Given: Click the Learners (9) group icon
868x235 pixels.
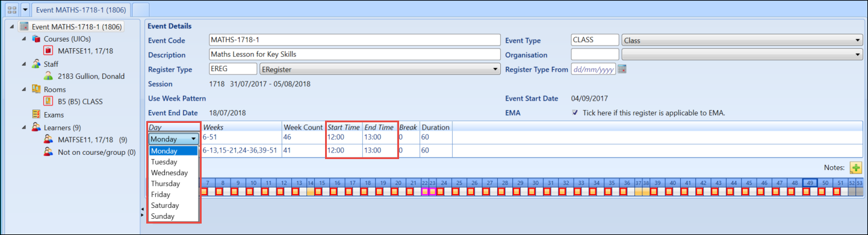Looking at the screenshot, I should [x=36, y=127].
